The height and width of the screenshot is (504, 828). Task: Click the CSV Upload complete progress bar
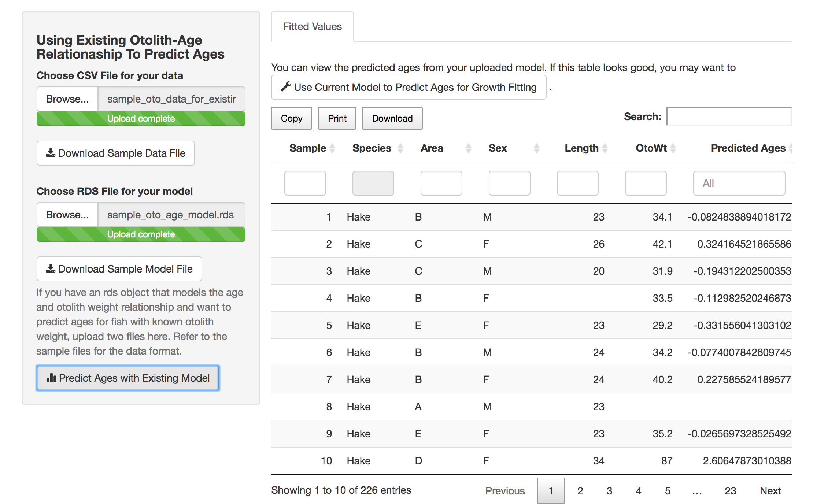pyautogui.click(x=141, y=119)
